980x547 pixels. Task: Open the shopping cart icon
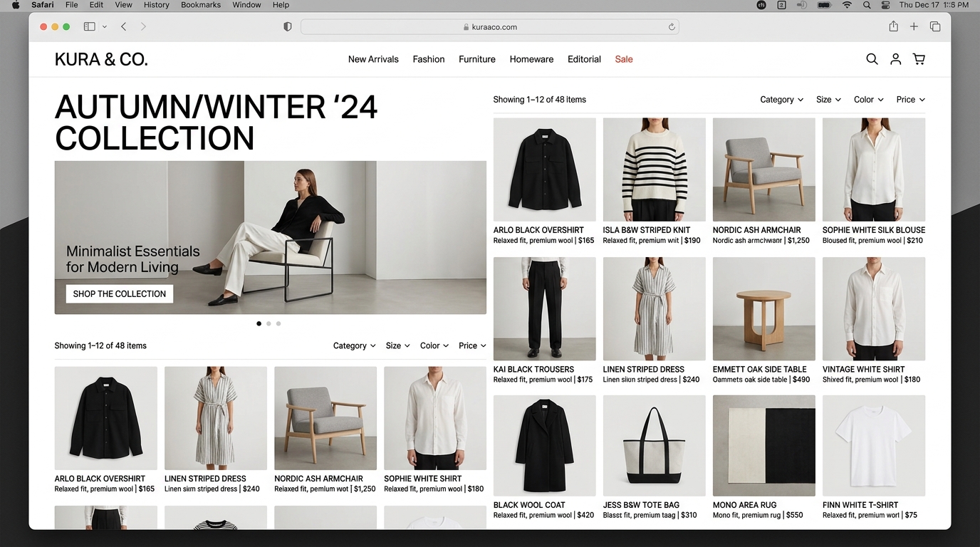(919, 59)
